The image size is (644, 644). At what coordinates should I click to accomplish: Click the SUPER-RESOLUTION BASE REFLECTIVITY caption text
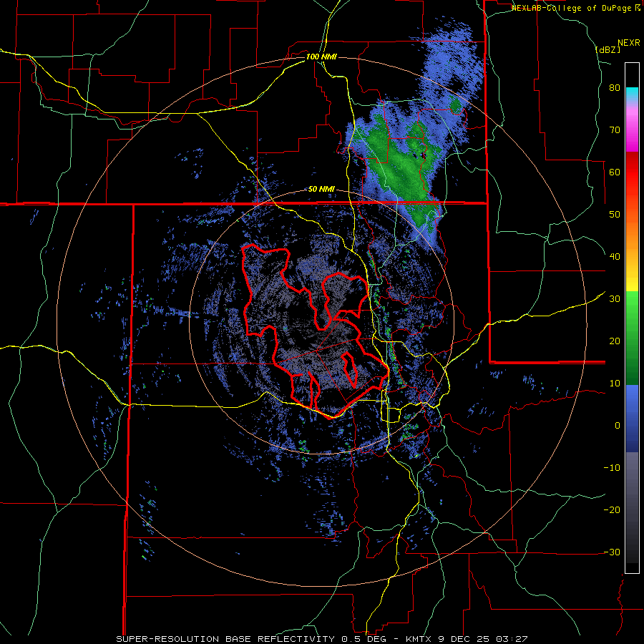[x=225, y=639]
